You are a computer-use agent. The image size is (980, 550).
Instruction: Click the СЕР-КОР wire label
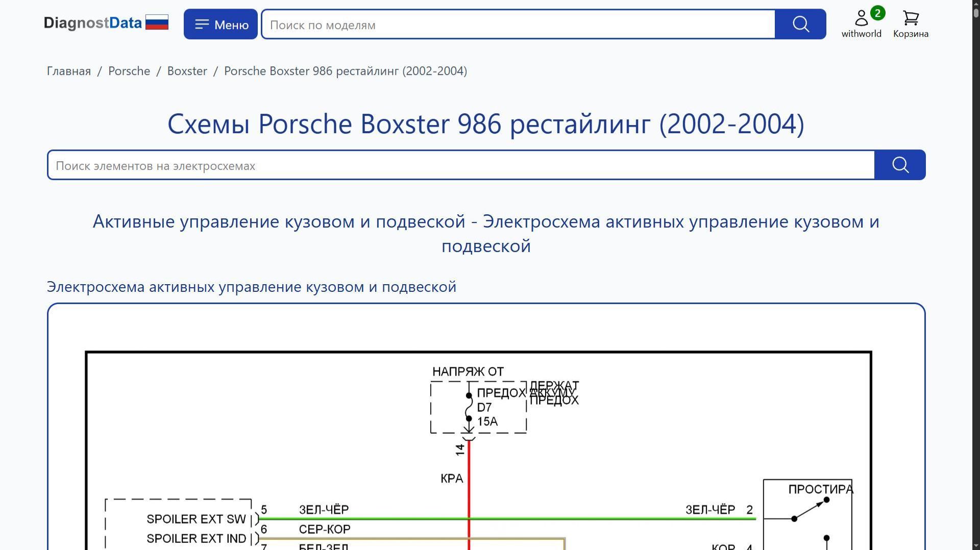coord(325,530)
